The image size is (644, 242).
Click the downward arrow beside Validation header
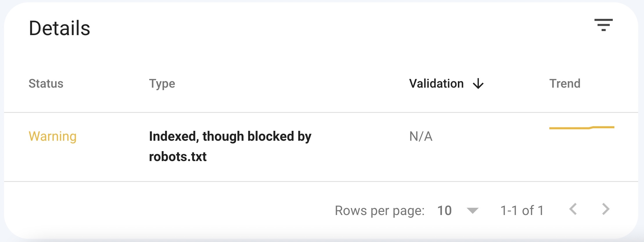(478, 84)
